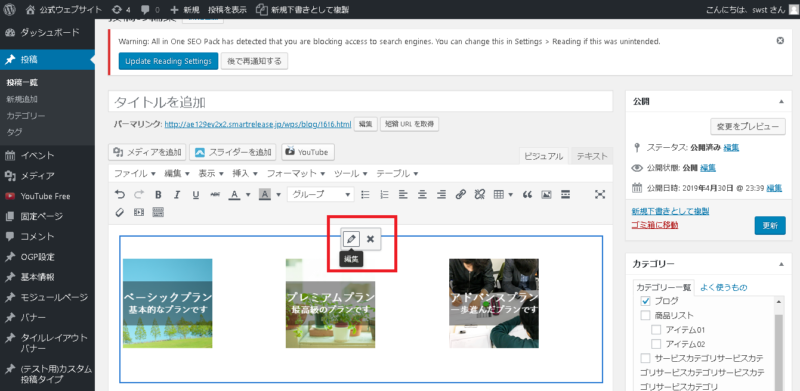Click 新規下書きとして複製 link in 公開 panel

tap(670, 211)
